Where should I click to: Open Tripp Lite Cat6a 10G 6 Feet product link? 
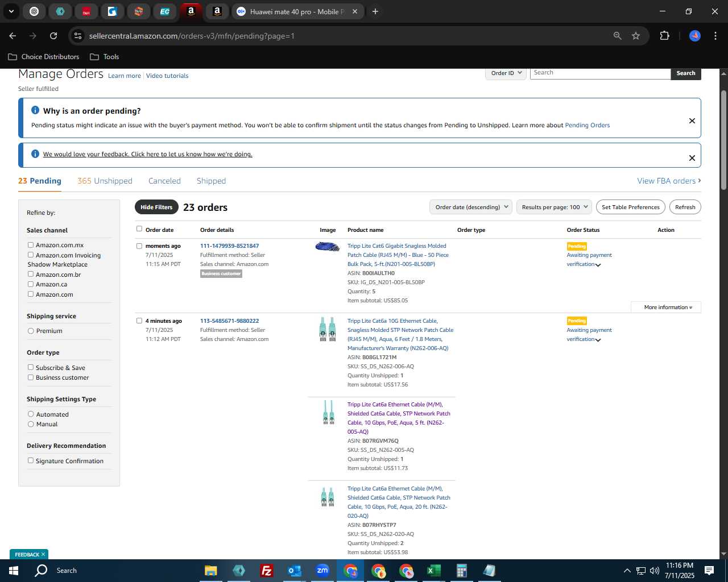400,335
